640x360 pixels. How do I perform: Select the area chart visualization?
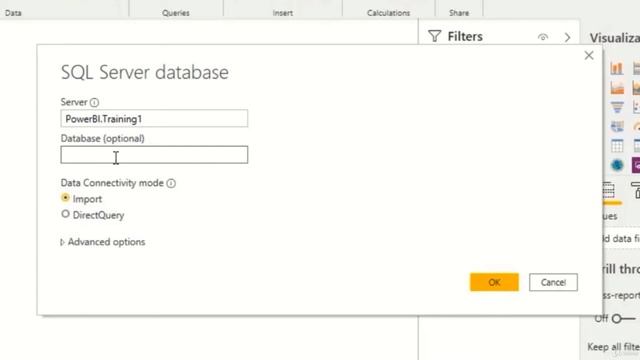pos(617,88)
